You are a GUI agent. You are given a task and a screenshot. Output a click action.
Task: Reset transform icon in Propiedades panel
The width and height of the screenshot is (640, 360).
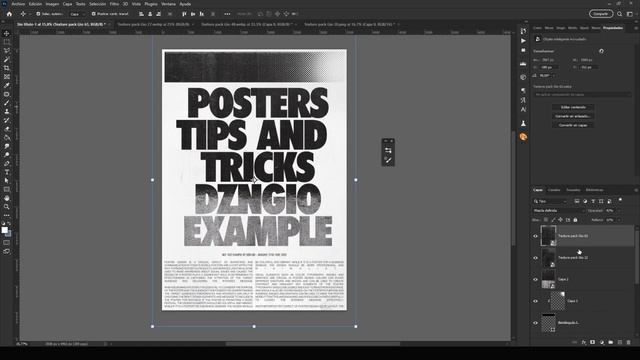[601, 51]
